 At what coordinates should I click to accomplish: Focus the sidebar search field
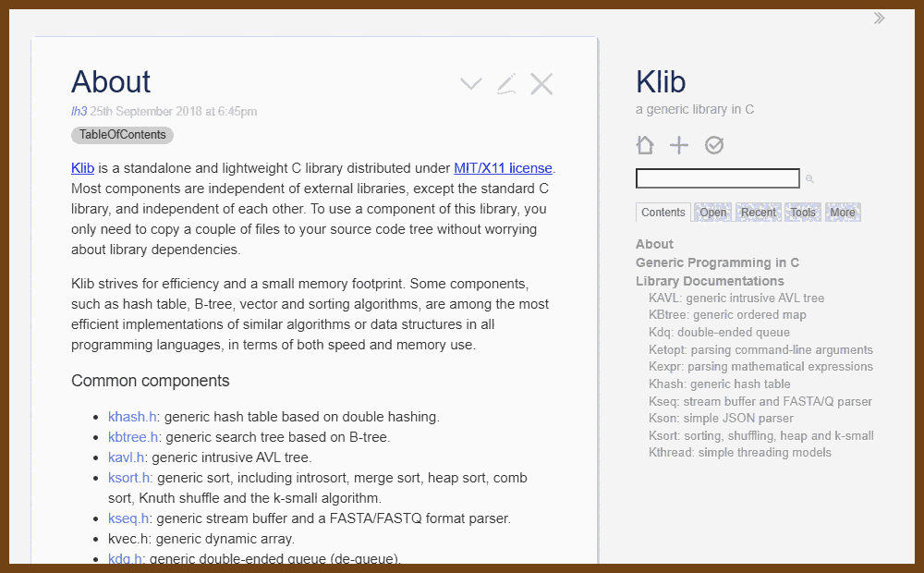pos(717,178)
